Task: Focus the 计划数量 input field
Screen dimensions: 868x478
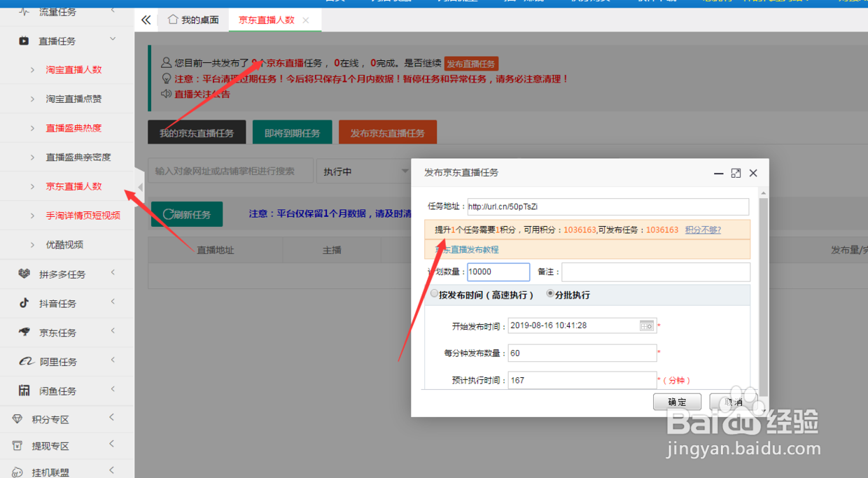Action: pyautogui.click(x=498, y=272)
